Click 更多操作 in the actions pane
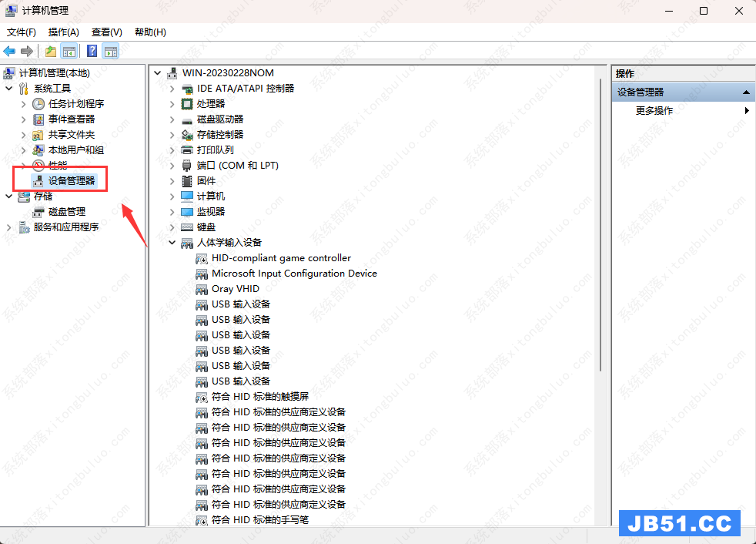This screenshot has width=756, height=544. (x=654, y=111)
